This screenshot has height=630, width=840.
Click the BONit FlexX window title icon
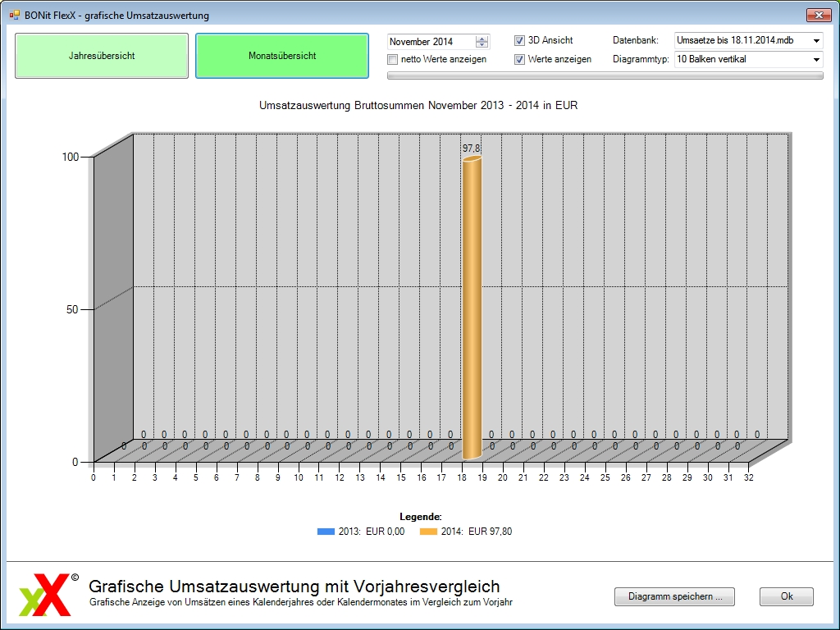tap(15, 15)
